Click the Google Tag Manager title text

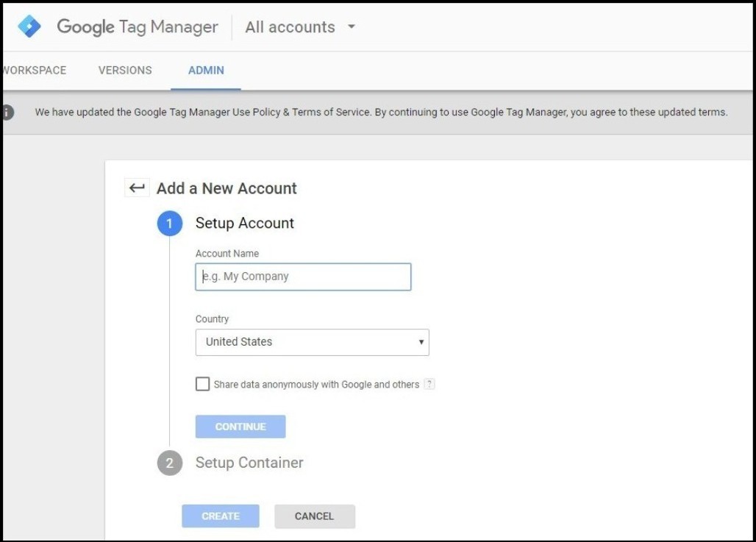[138, 27]
